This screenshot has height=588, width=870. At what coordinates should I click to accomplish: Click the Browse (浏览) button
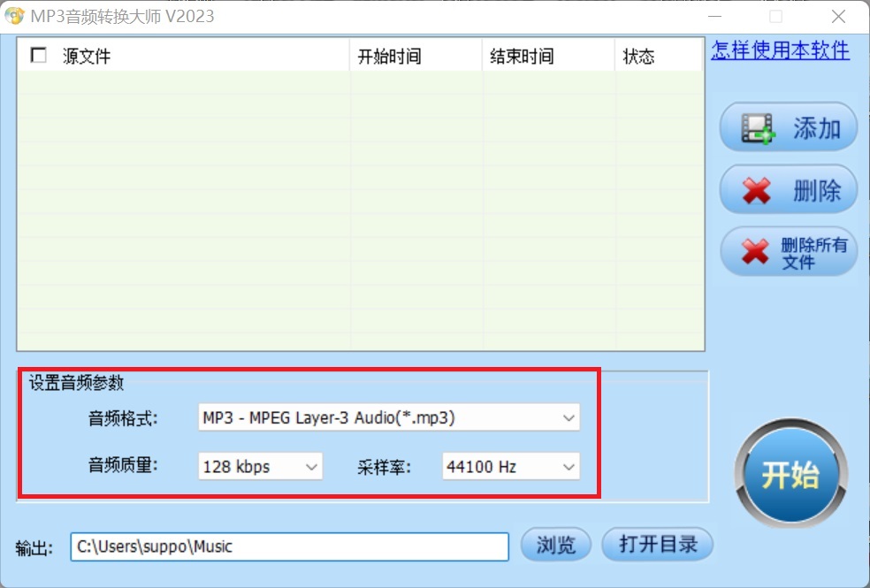556,545
